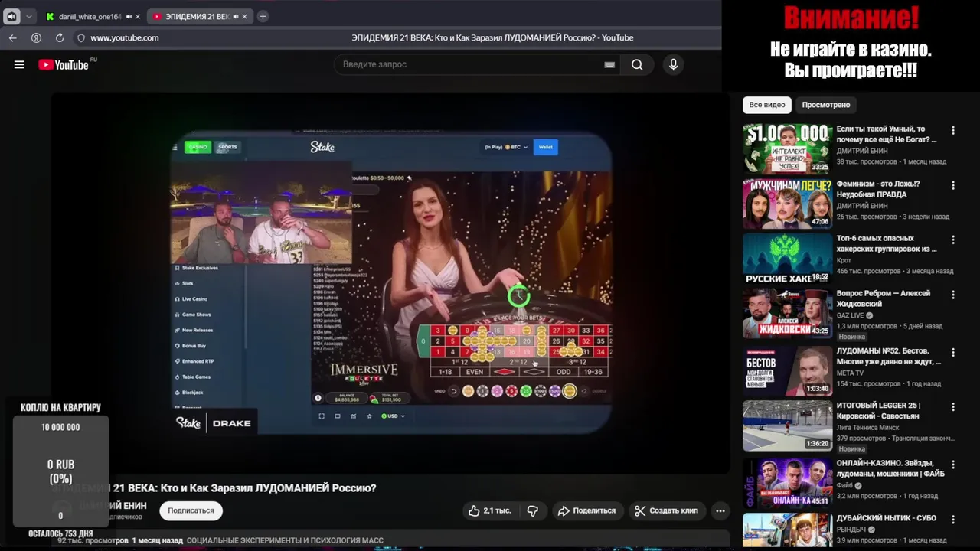Image resolution: width=980 pixels, height=551 pixels.
Task: Open options menu for 'Топ-6 самых опасных'
Action: (x=953, y=240)
